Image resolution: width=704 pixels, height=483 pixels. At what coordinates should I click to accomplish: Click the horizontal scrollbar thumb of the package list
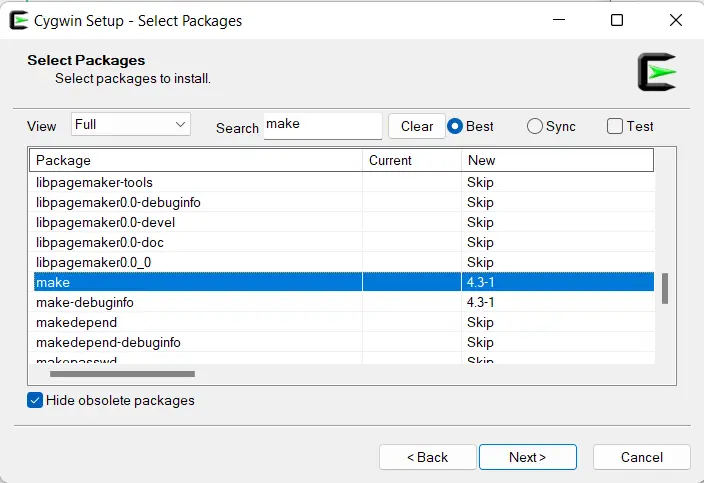pos(122,374)
